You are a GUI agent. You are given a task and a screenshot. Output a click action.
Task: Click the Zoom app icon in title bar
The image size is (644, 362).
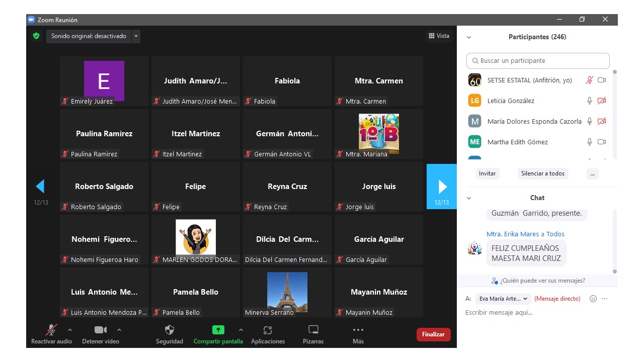[31, 20]
